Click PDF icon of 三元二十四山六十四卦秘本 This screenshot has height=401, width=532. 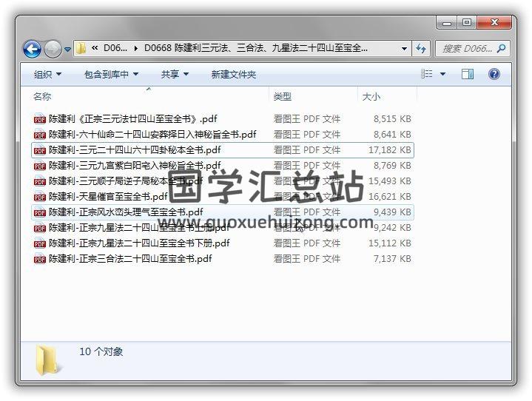(x=40, y=150)
